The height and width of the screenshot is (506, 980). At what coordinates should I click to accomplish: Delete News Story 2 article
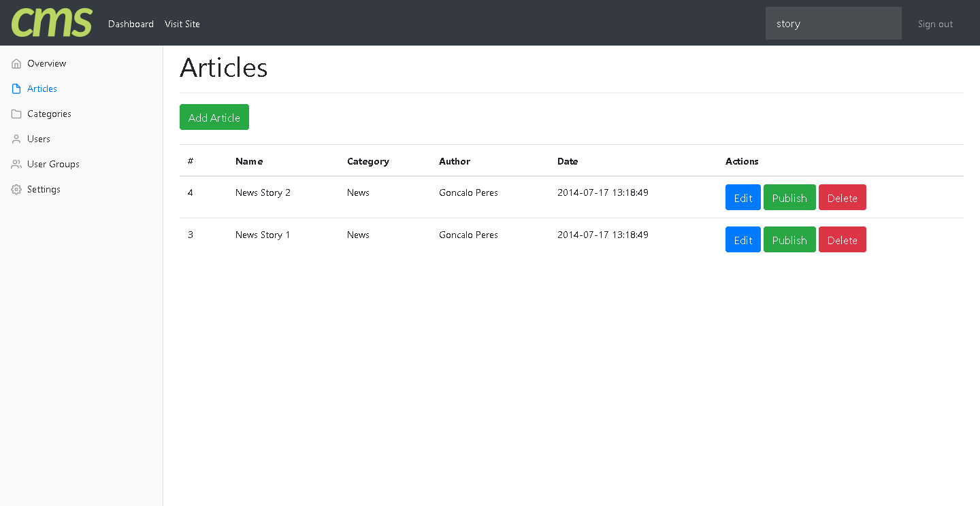[842, 198]
